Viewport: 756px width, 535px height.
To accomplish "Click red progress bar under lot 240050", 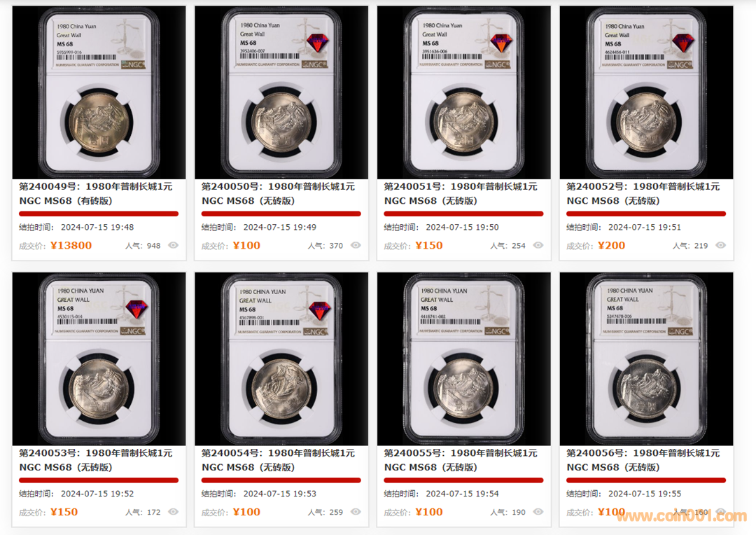I will 281,214.
